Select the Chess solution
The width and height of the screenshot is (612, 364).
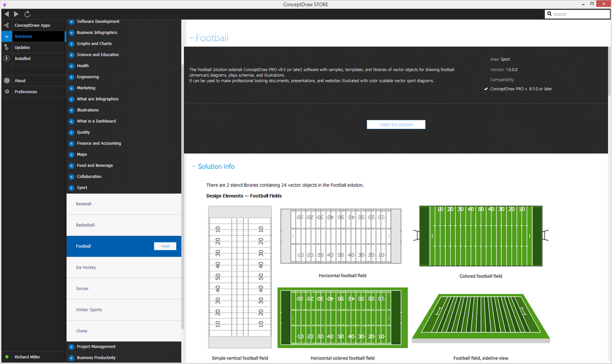[x=124, y=331]
